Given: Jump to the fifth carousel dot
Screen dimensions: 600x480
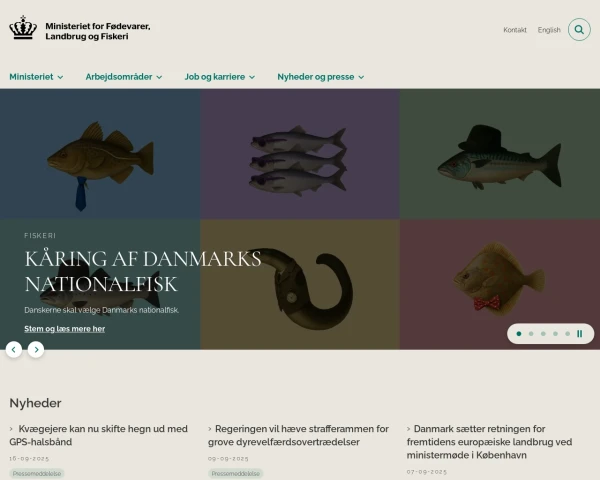Looking at the screenshot, I should coord(568,334).
